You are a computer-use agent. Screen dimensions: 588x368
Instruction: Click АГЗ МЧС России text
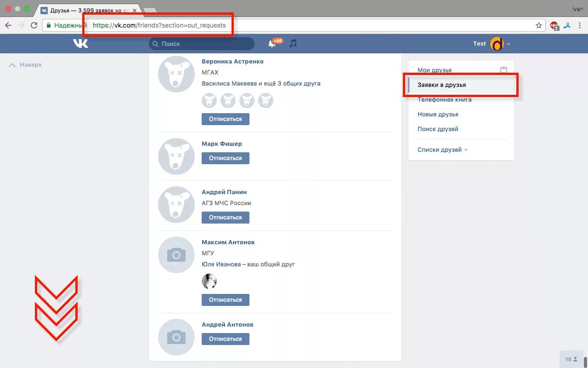226,203
